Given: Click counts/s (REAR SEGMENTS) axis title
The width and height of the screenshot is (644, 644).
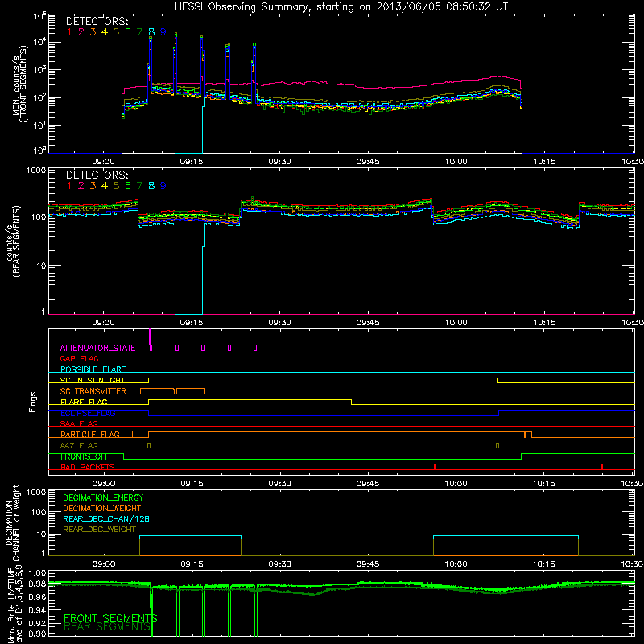Looking at the screenshot, I should (x=13, y=241).
